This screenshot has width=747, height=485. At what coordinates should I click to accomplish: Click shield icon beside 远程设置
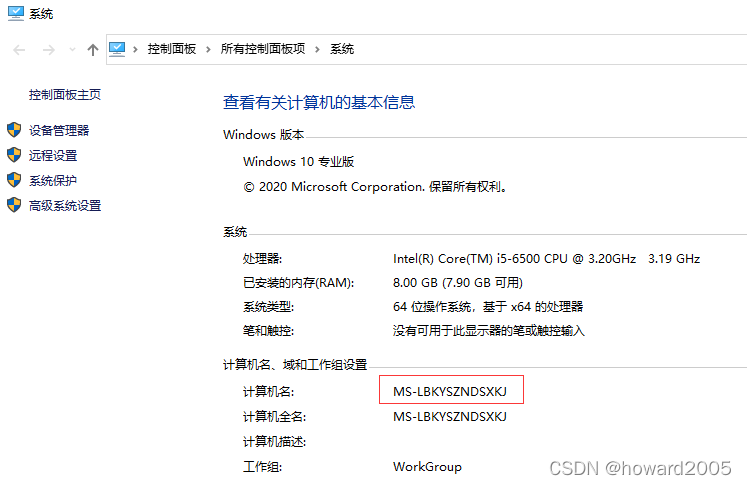click(x=14, y=155)
